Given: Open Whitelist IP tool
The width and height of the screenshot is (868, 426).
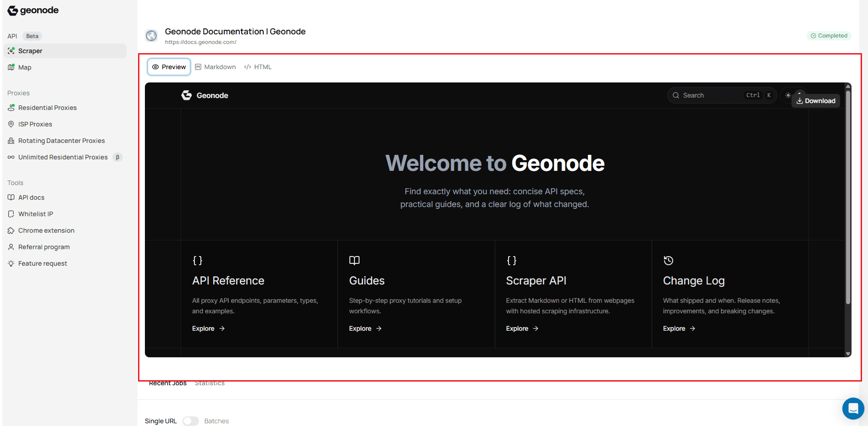Looking at the screenshot, I should pos(35,214).
